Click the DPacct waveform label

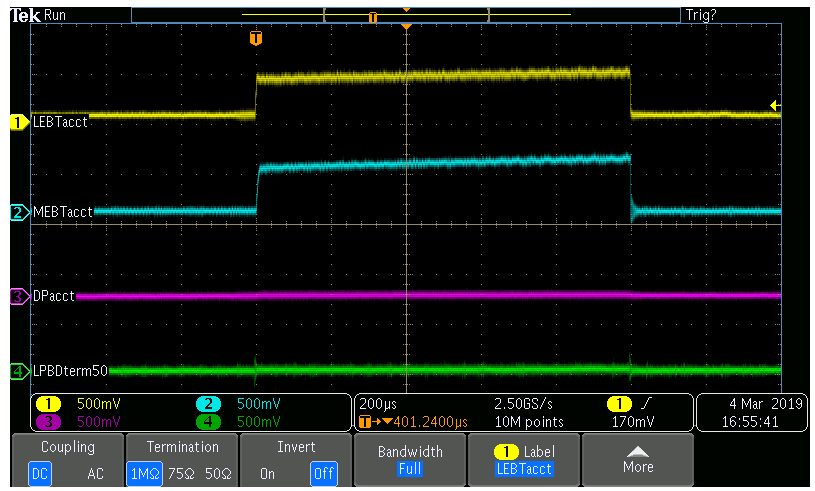pos(54,296)
